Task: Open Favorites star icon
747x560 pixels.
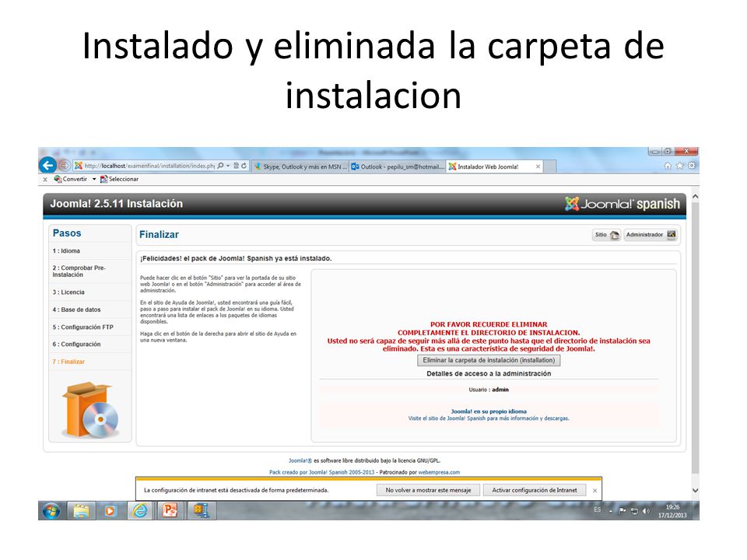Action: tap(680, 166)
